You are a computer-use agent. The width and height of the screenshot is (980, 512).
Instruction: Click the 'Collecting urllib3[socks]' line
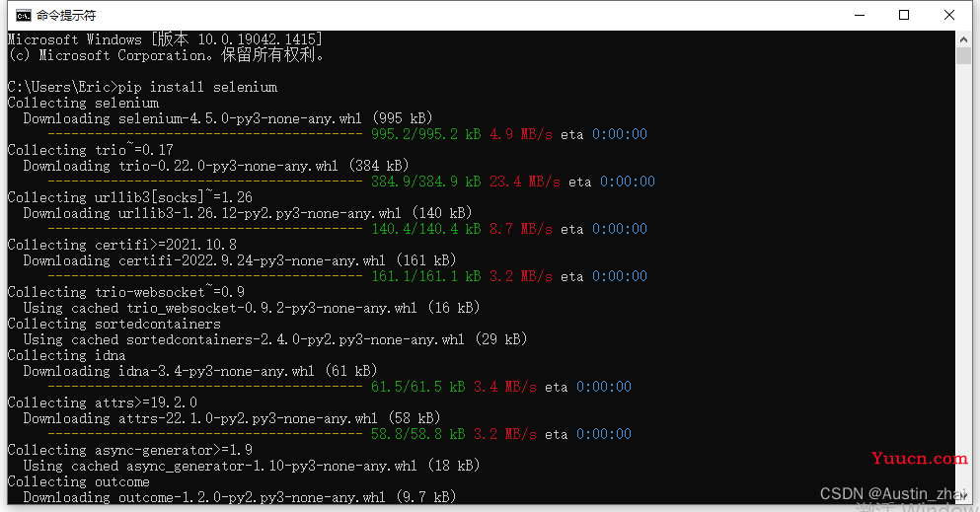[x=129, y=197]
